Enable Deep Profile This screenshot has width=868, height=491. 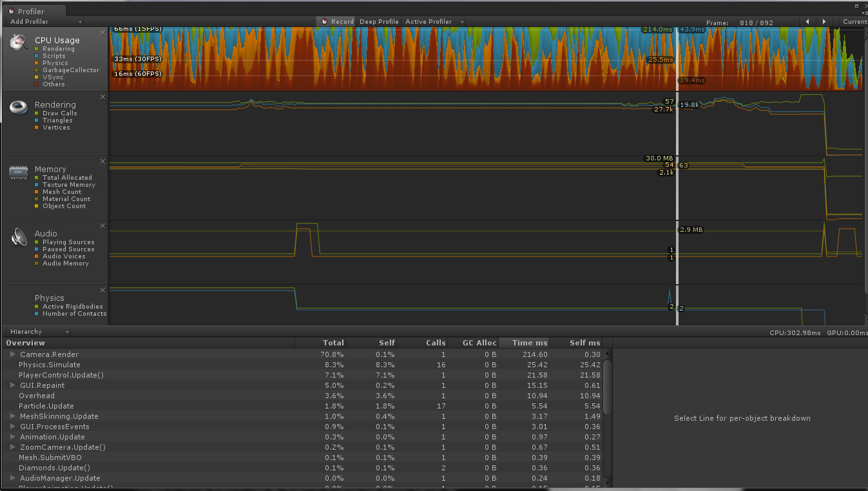pos(379,21)
